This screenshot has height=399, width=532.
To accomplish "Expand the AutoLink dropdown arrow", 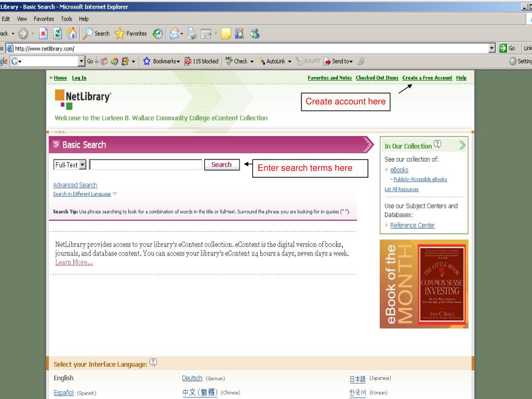I will [289, 62].
